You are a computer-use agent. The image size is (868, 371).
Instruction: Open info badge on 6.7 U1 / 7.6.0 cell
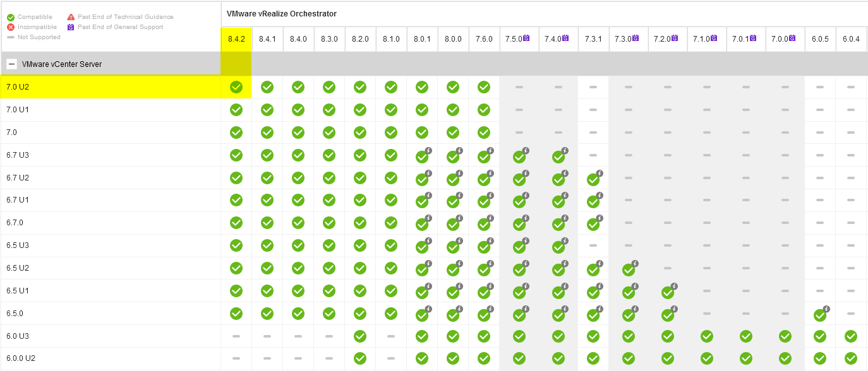(x=490, y=196)
